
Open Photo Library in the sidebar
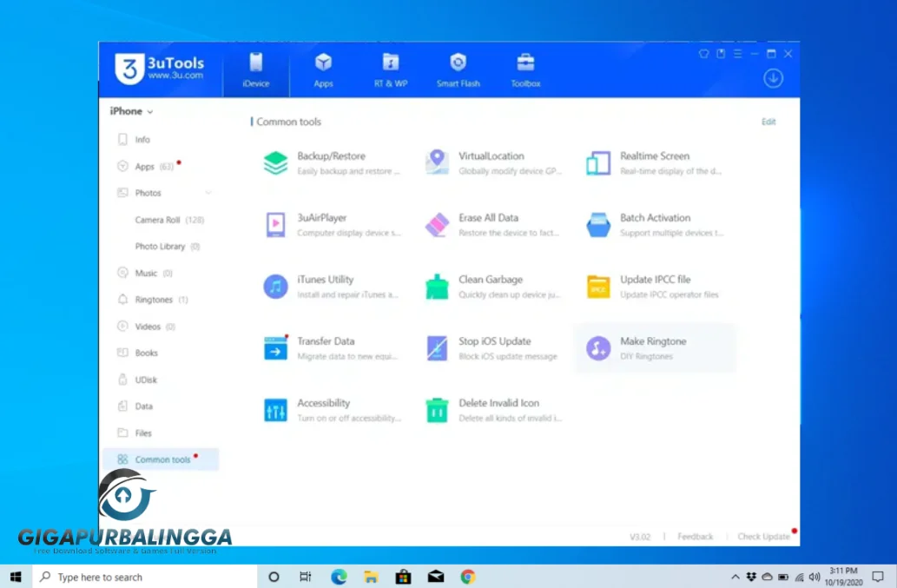tap(167, 247)
